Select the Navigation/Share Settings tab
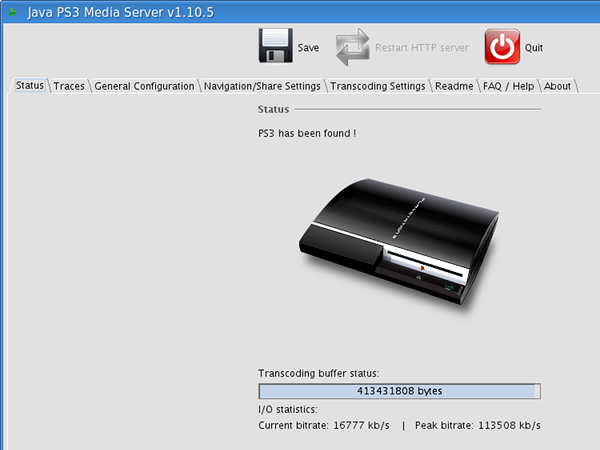This screenshot has height=450, width=600. [x=262, y=86]
